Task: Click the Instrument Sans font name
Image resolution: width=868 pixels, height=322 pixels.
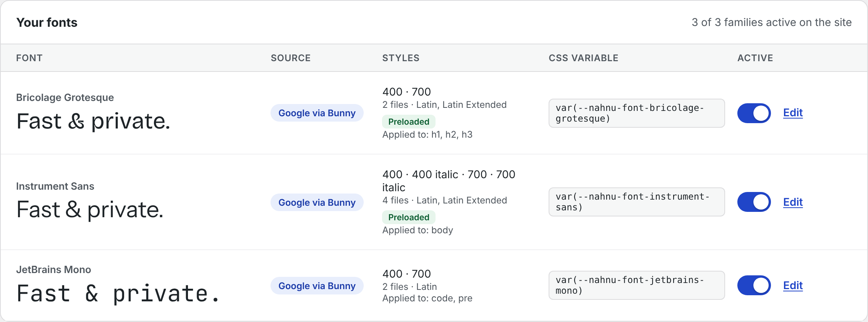Action: point(55,186)
